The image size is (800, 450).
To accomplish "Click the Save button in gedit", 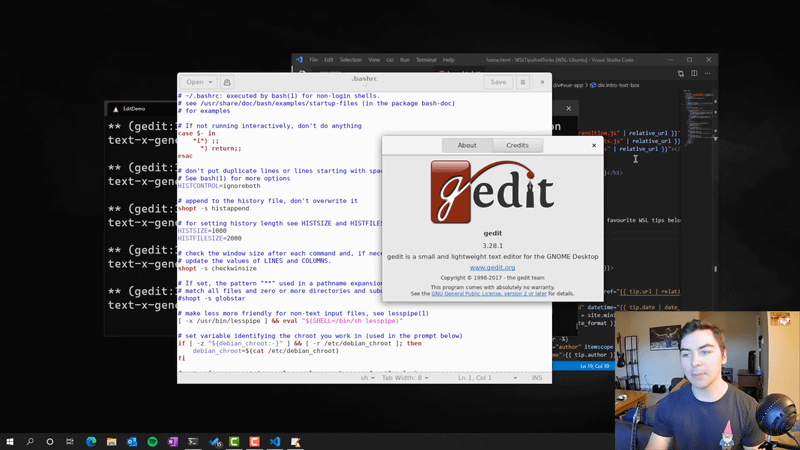I will [x=498, y=82].
